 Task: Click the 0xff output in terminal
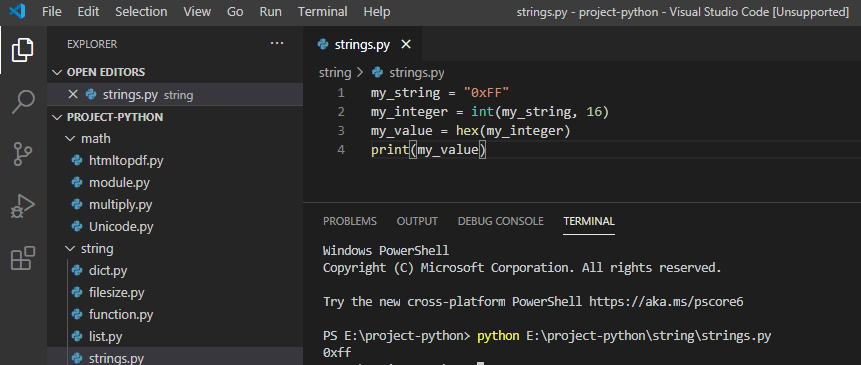[x=337, y=352]
